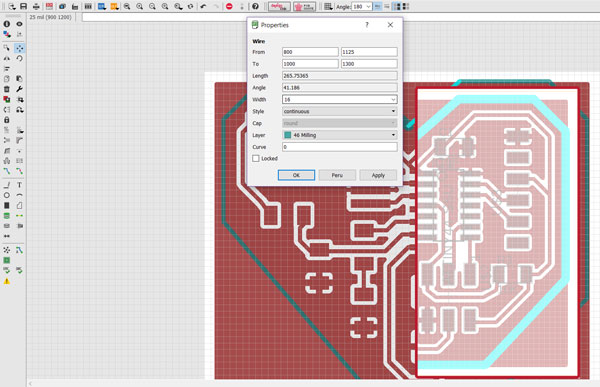
Task: Click the From X field showing 800
Action: click(310, 52)
